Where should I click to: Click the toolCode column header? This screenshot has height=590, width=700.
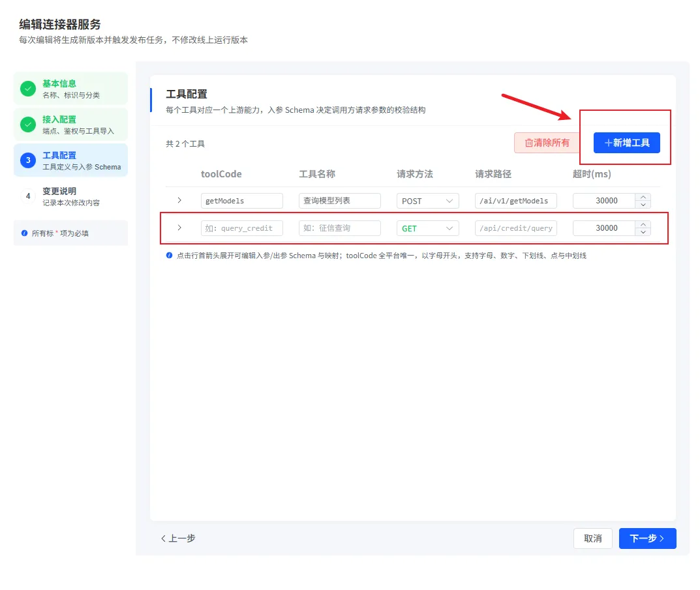pyautogui.click(x=221, y=174)
